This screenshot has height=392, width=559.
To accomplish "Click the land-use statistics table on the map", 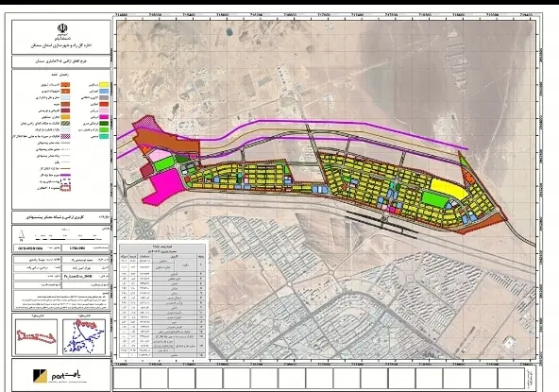I will click(162, 301).
